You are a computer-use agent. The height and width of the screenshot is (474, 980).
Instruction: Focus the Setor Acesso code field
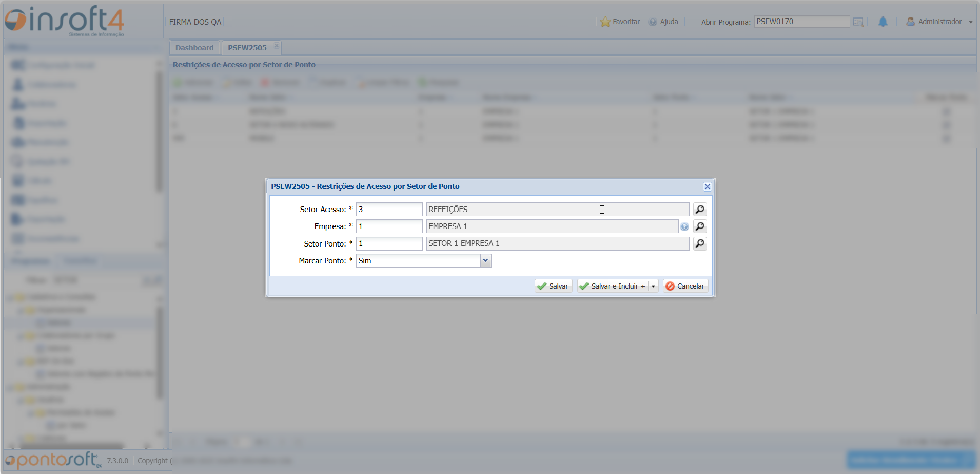click(x=389, y=210)
